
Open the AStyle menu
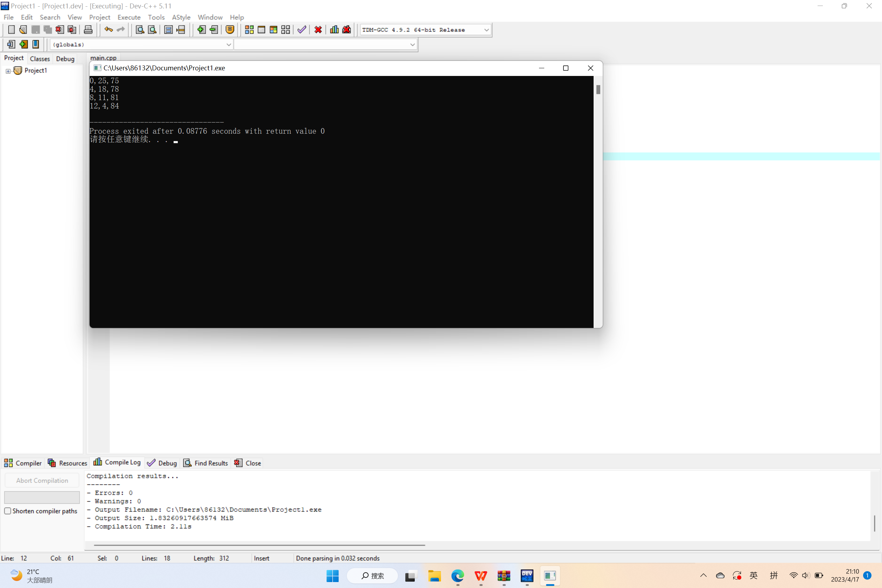click(x=181, y=17)
